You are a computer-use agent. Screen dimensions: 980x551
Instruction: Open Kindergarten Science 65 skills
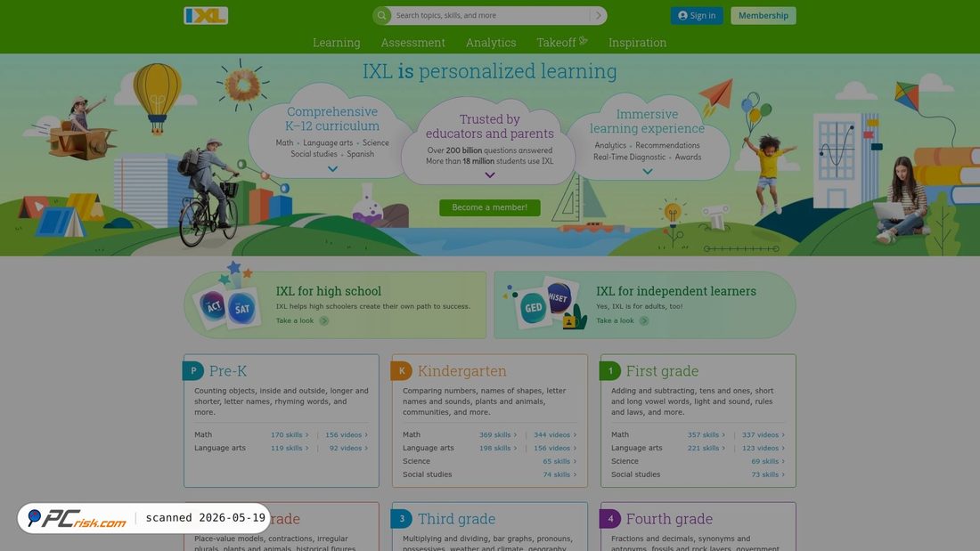[559, 461]
